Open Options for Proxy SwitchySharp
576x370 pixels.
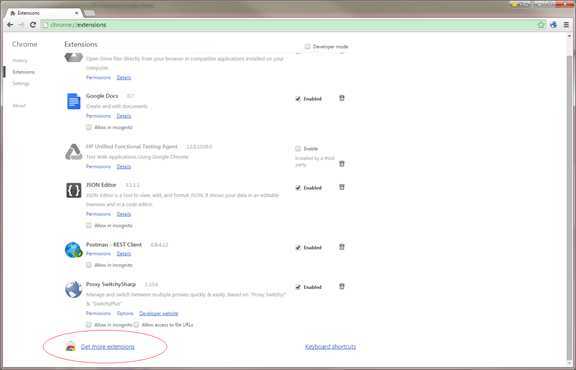click(x=125, y=313)
